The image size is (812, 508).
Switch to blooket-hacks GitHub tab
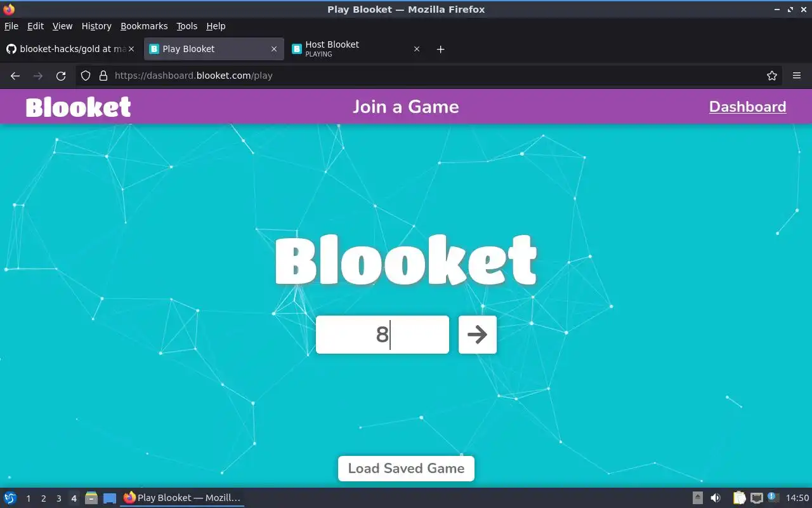click(x=71, y=49)
